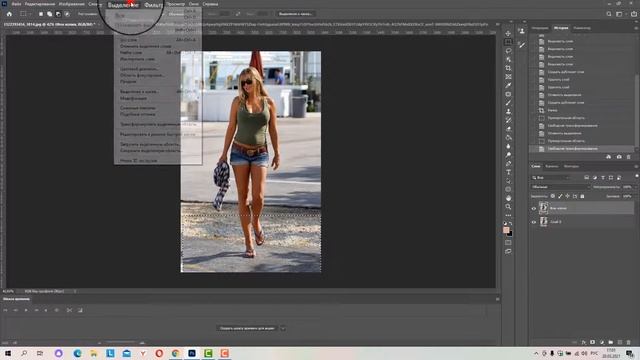
Task: Select the Clone Stamp tool
Action: point(508,111)
